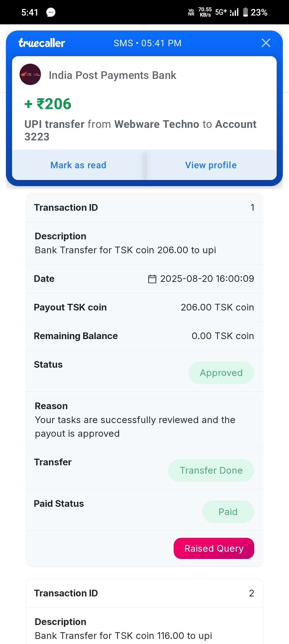Tap the 2025-08-20 16:00:09 date value
The width and height of the screenshot is (289, 644).
(207, 279)
